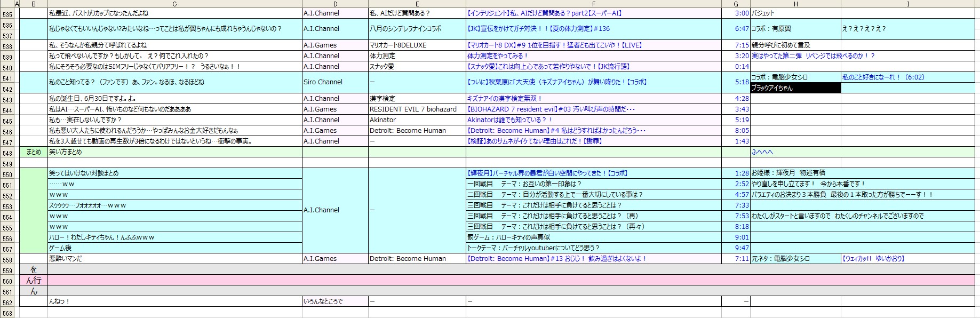Select column B header
This screenshot has width=980, height=318.
pyautogui.click(x=34, y=4)
